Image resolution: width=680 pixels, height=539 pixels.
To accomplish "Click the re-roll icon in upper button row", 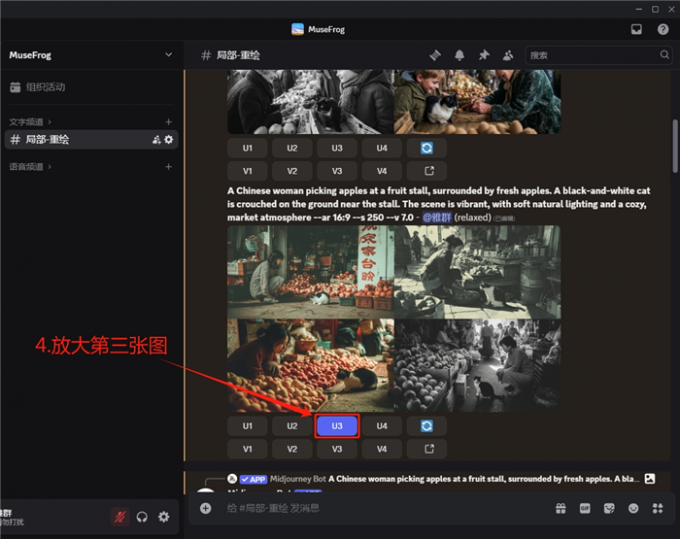I will coord(426,148).
